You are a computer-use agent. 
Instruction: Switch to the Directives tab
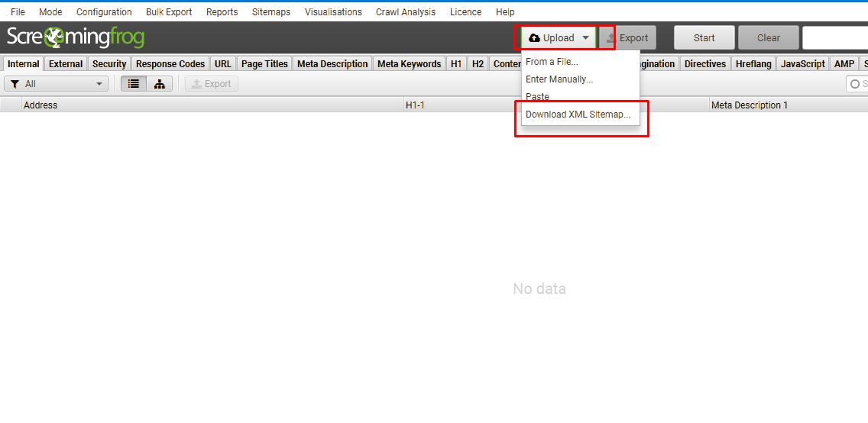pos(705,64)
